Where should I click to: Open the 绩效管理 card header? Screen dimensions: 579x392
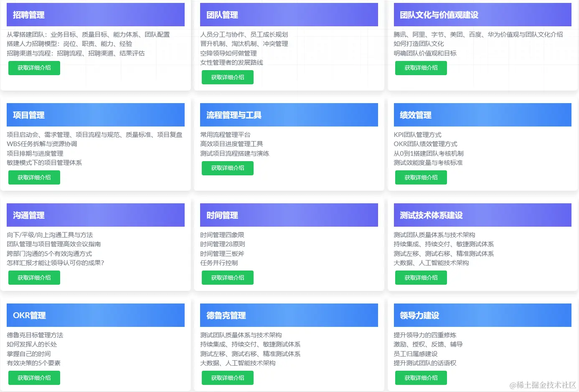point(482,114)
